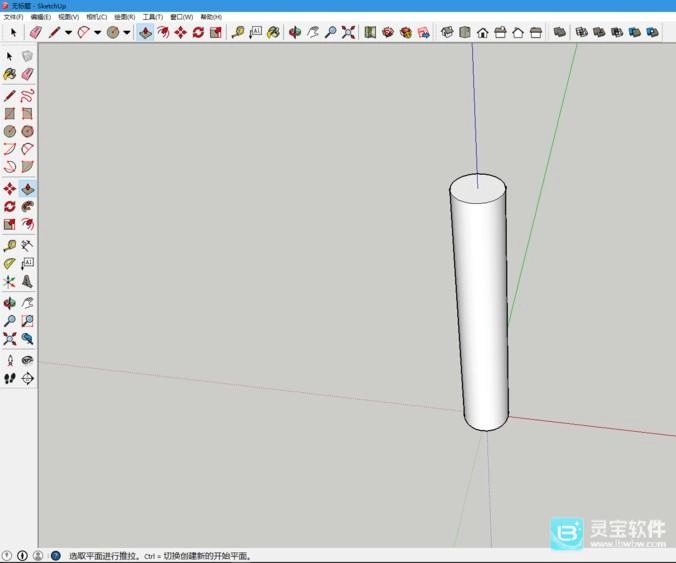Expand the circle shape dropdown arrow
This screenshot has height=563, width=676.
click(x=127, y=32)
